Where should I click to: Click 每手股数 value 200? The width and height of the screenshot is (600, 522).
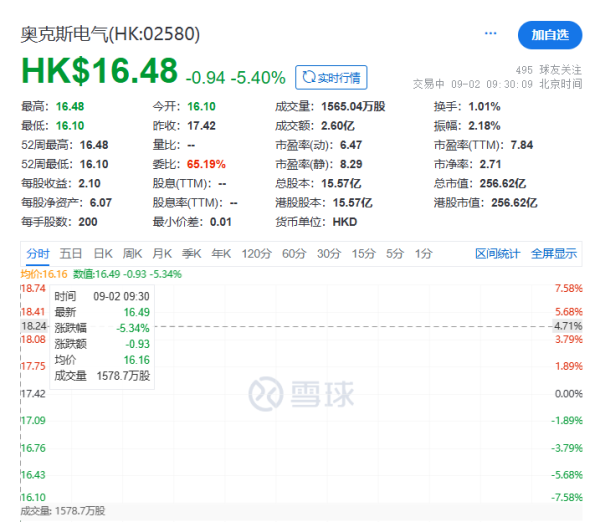click(88, 222)
